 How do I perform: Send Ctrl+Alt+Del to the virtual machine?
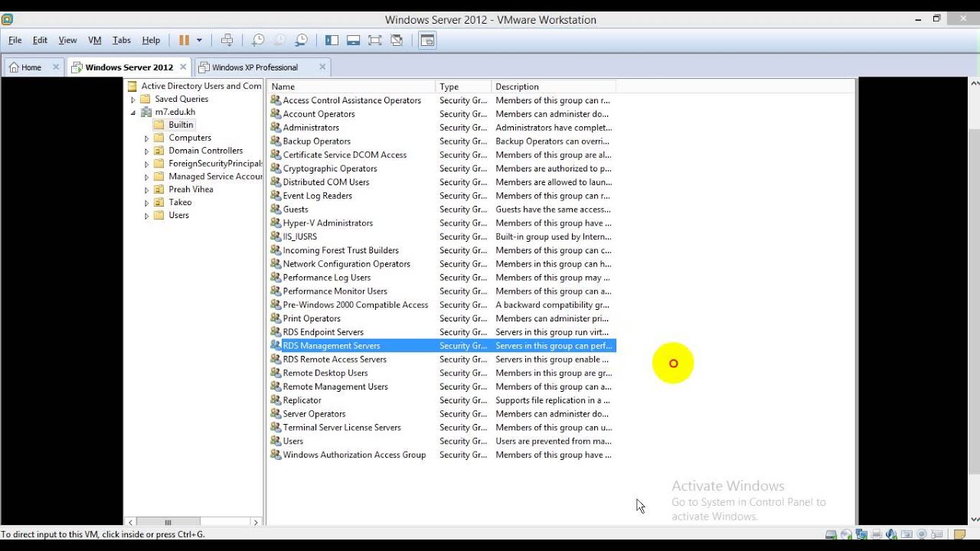pyautogui.click(x=227, y=41)
